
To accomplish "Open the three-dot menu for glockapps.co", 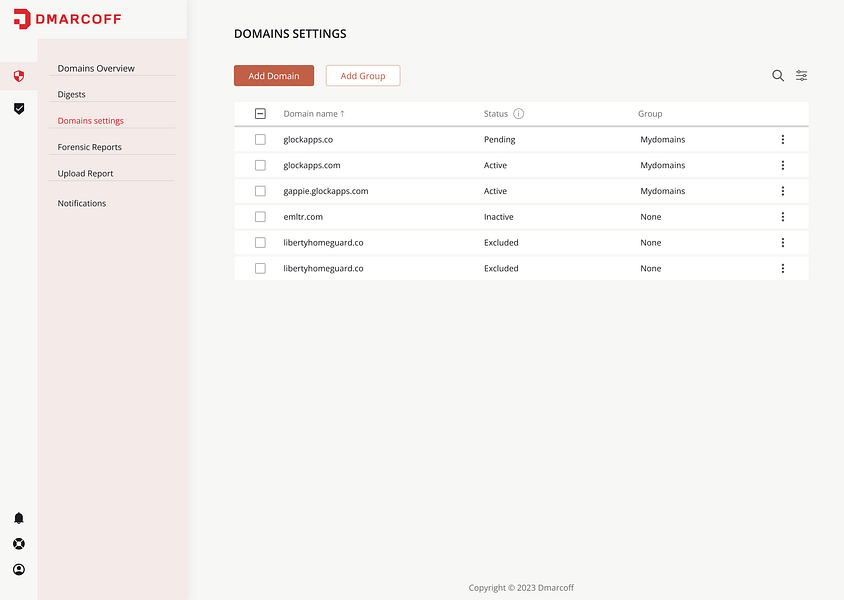I will (783, 139).
